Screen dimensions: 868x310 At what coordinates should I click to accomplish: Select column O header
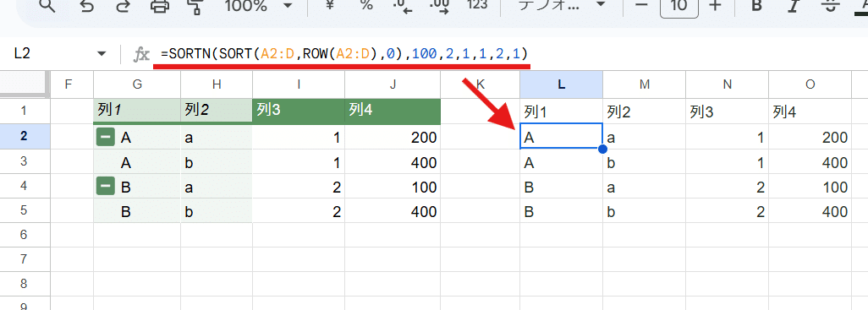click(x=810, y=84)
